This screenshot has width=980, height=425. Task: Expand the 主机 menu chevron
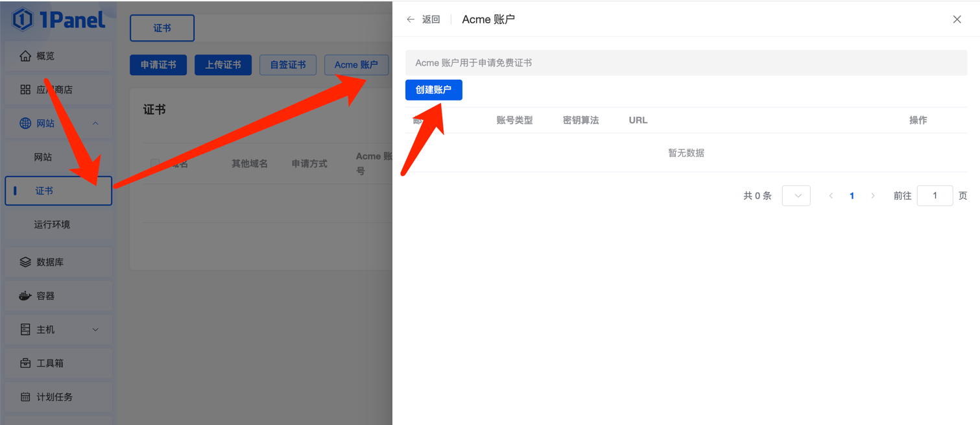[x=95, y=330]
